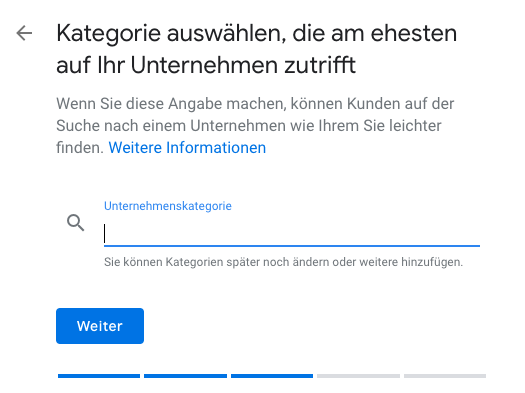This screenshot has width=525, height=393.
Task: Click the blue Weiter button
Action: [100, 326]
